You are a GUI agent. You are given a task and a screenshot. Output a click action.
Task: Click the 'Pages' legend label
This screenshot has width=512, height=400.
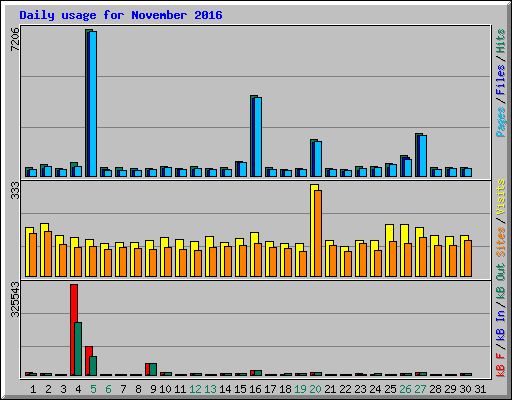pos(500,122)
